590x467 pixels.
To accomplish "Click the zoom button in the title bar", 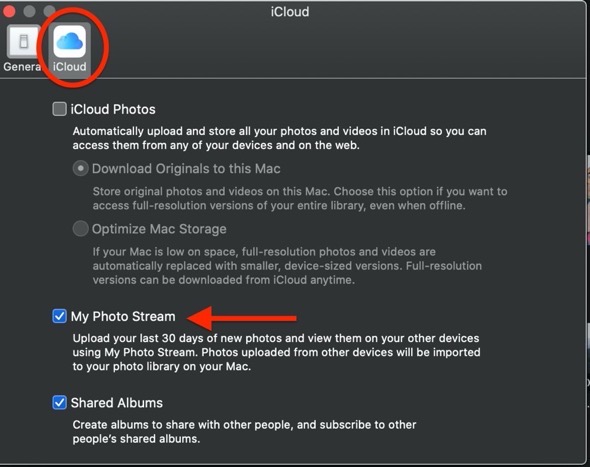I will [49, 11].
